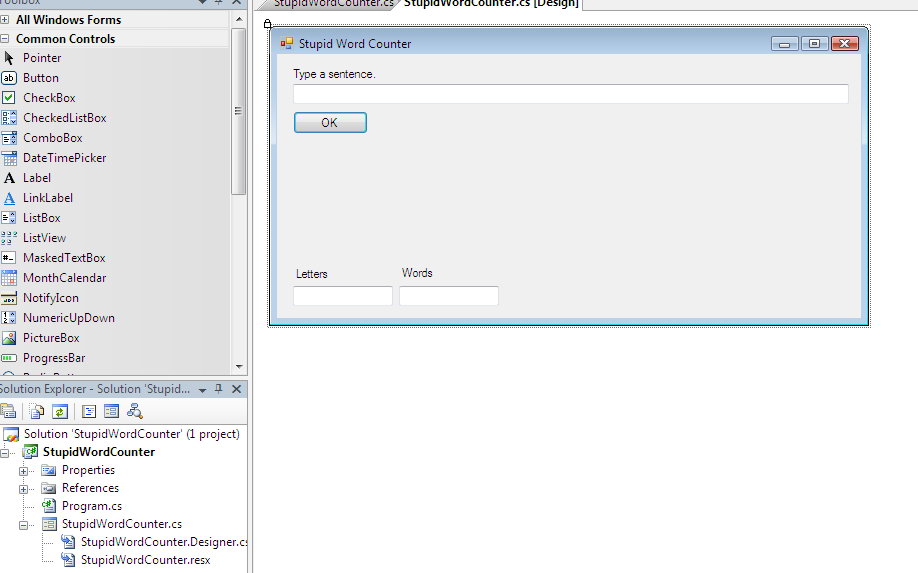The image size is (918, 573).
Task: Click View Designer icon in Solution Explorer
Action: 111,411
